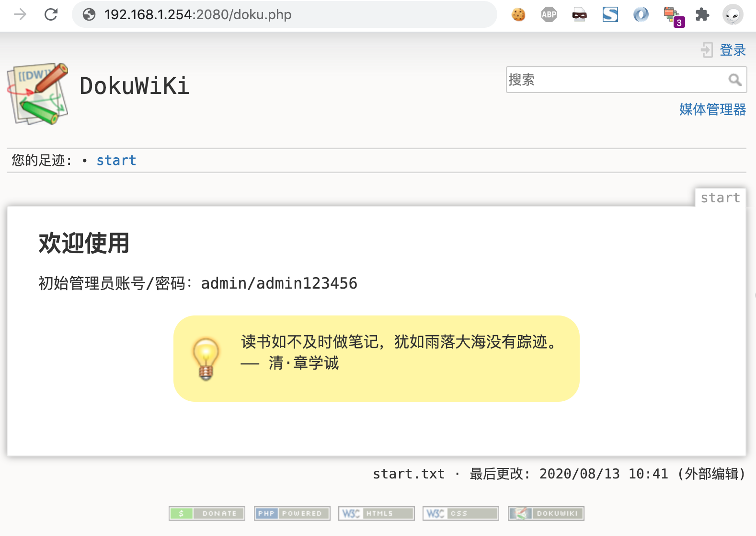Reload the page with refresh button

51,15
